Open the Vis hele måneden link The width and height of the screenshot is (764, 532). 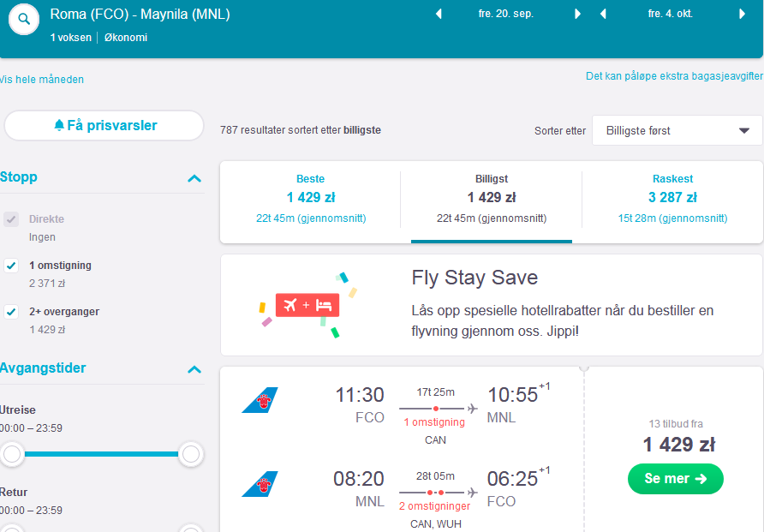41,80
